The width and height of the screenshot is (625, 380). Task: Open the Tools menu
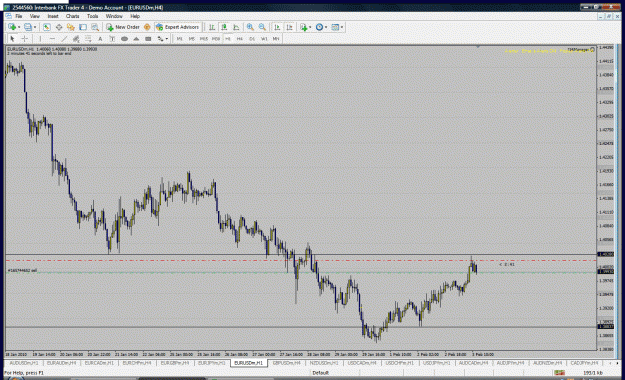click(92, 16)
